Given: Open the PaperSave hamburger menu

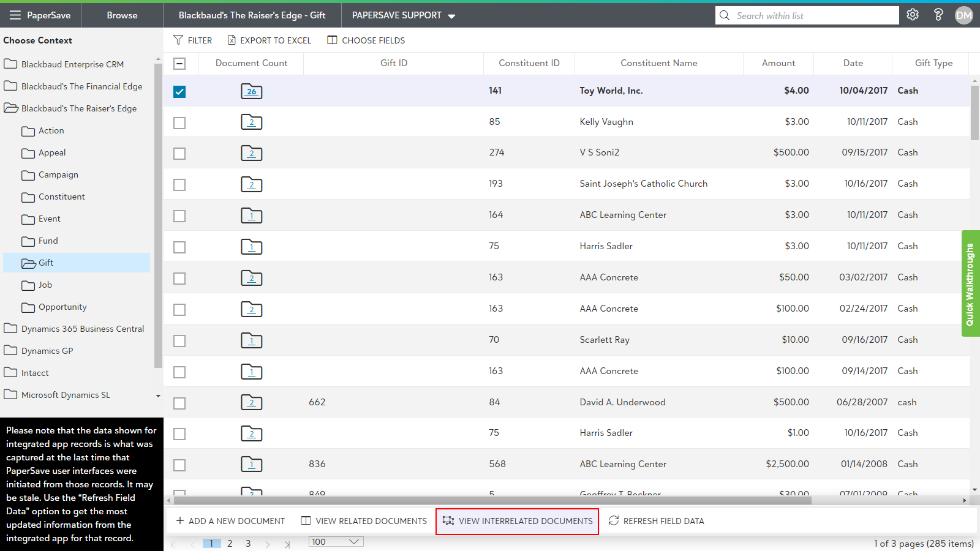Looking at the screenshot, I should (x=15, y=15).
